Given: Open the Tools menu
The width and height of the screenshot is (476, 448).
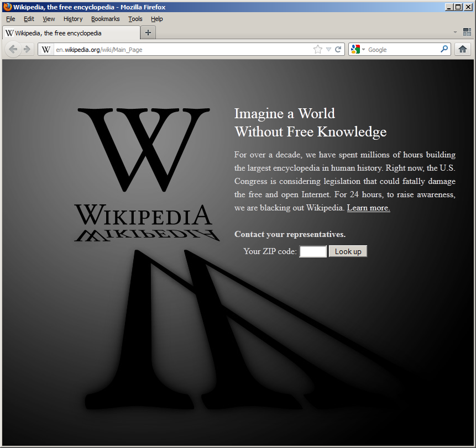Looking at the screenshot, I should [135, 19].
